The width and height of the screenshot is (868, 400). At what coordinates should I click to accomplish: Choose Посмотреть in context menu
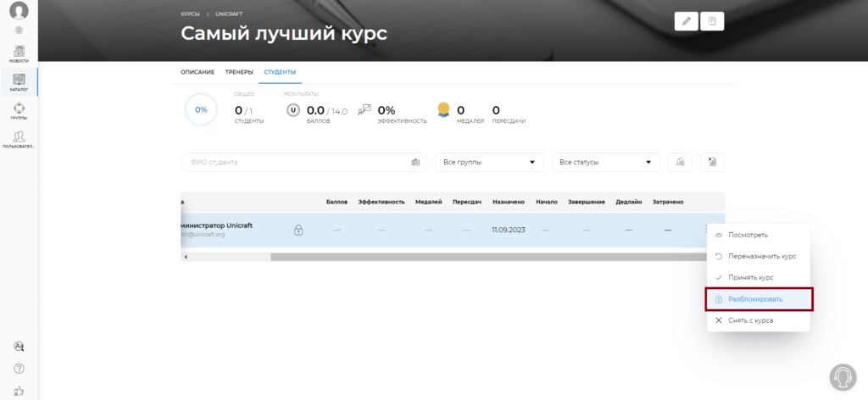pos(759,235)
